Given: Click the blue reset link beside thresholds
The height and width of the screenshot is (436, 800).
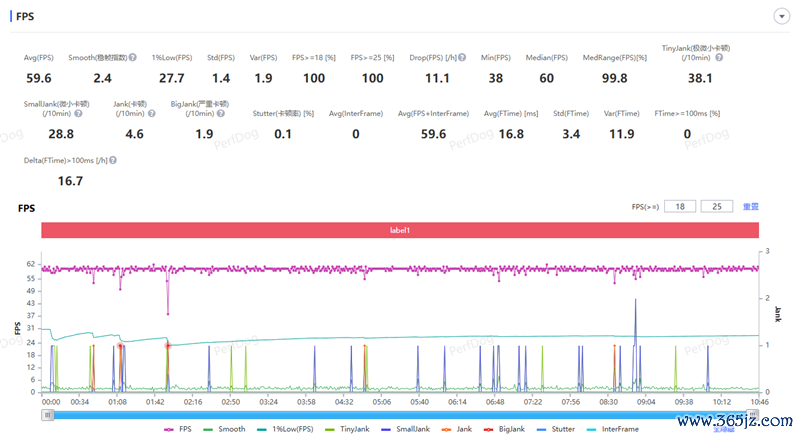Looking at the screenshot, I should pos(751,207).
